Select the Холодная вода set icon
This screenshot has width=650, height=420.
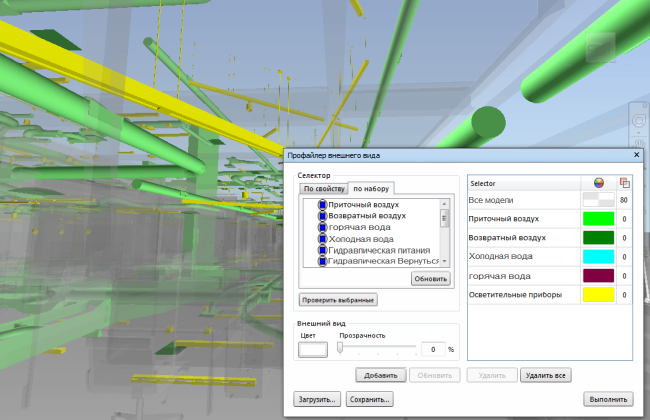tap(322, 239)
